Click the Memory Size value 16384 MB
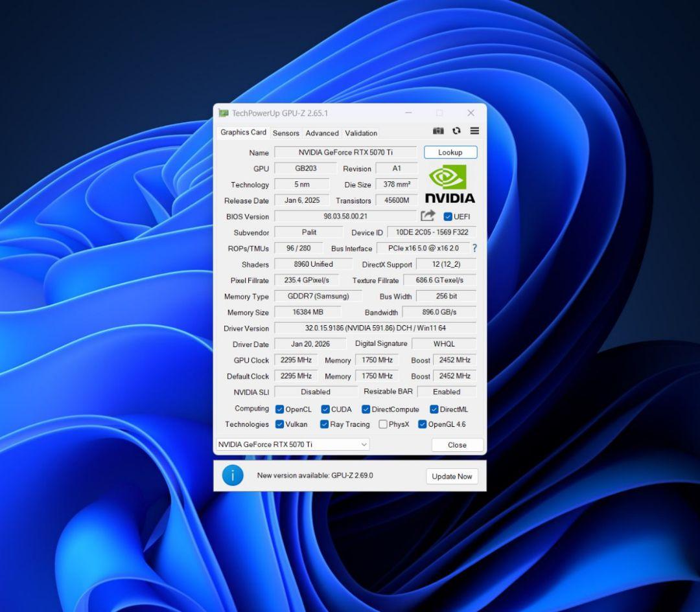 tap(308, 312)
